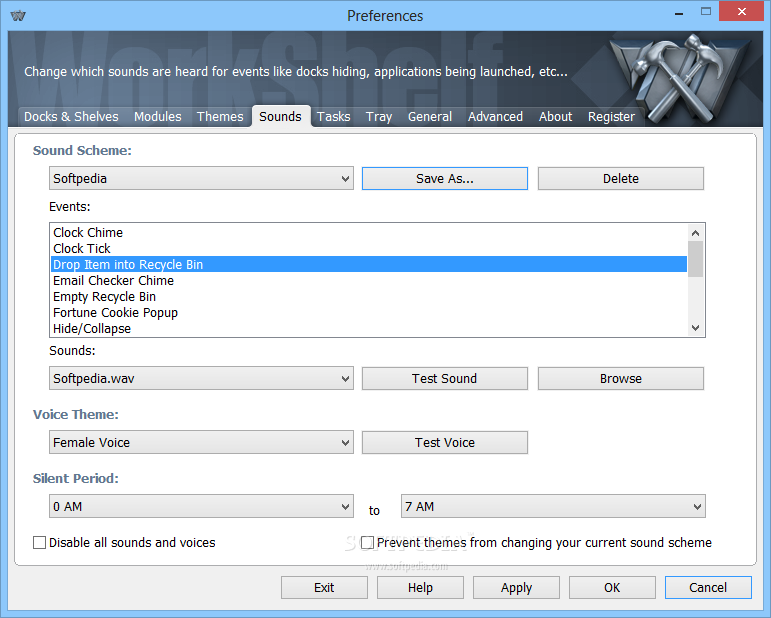Open the Tray tab

click(x=379, y=117)
